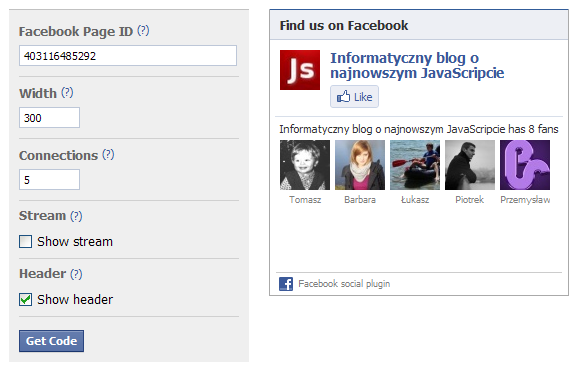Open help tooltip next to Header
The image size is (580, 373).
(x=76, y=274)
